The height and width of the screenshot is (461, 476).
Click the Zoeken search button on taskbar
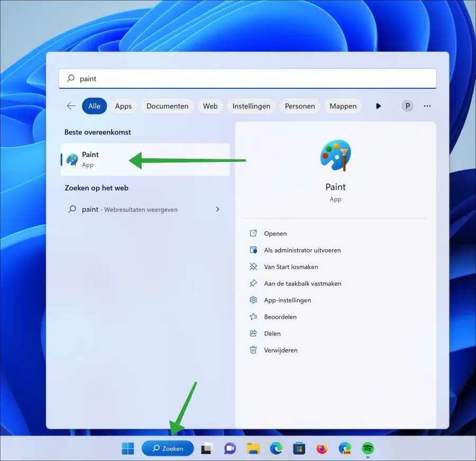point(168,448)
